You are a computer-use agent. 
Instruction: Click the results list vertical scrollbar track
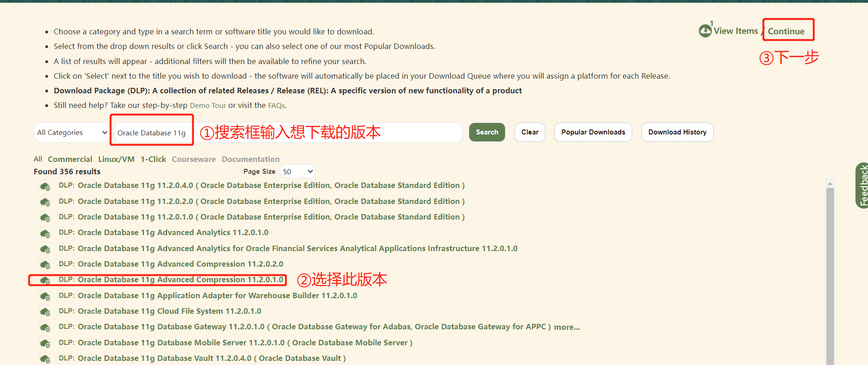click(x=830, y=276)
